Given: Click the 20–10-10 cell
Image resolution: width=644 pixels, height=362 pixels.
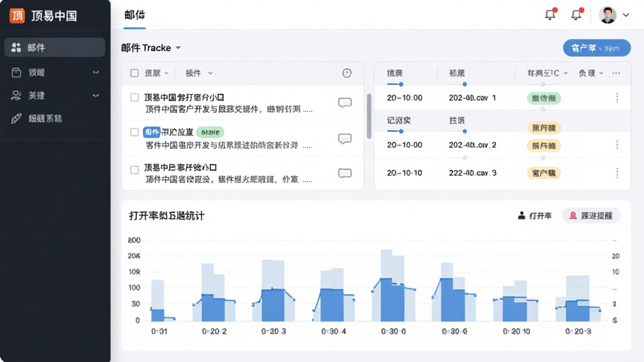Looking at the screenshot, I should (404, 173).
